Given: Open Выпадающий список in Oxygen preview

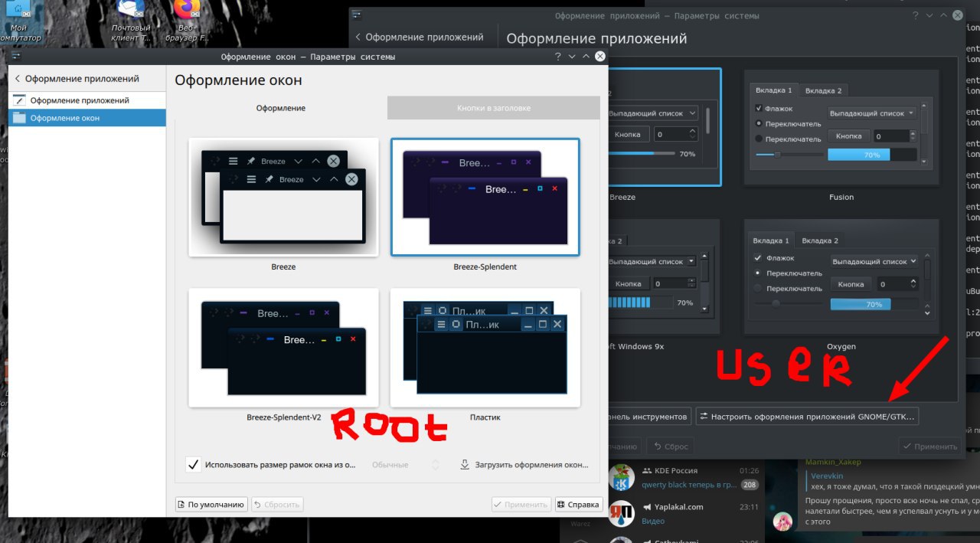Looking at the screenshot, I should [x=874, y=261].
